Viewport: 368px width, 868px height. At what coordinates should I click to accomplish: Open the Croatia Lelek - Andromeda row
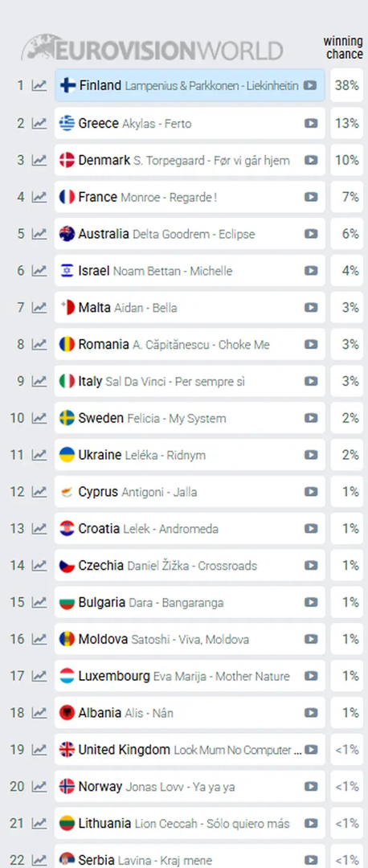[x=190, y=528]
